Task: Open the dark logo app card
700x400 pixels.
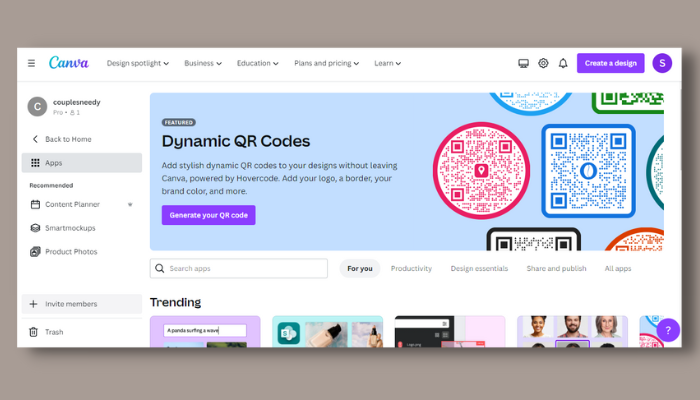Action: click(450, 332)
